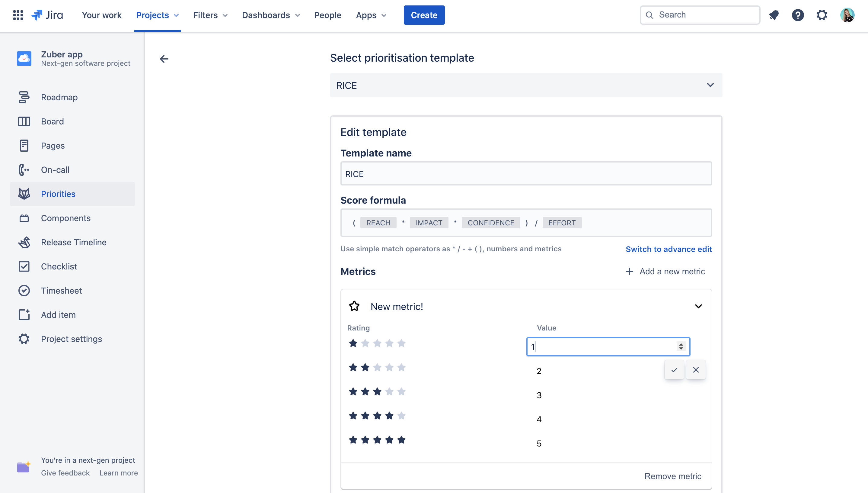Click the star icon beside New metric!
This screenshot has height=493, width=868.
tap(354, 306)
